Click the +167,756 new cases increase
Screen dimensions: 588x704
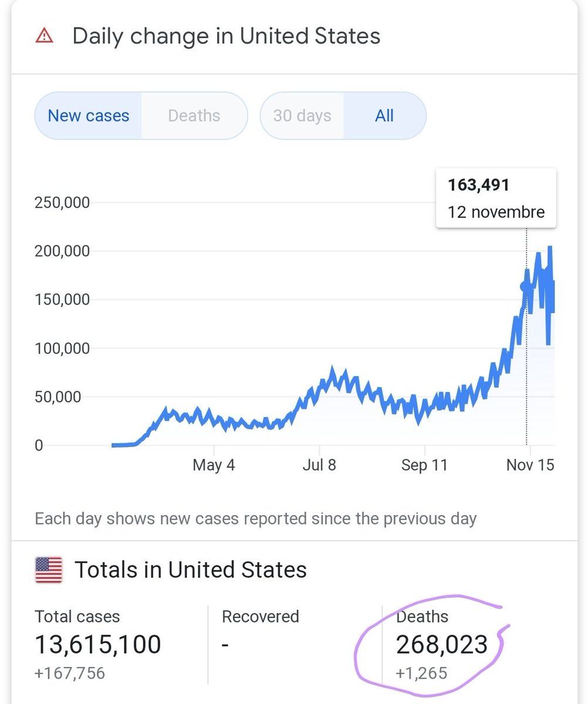click(x=70, y=672)
